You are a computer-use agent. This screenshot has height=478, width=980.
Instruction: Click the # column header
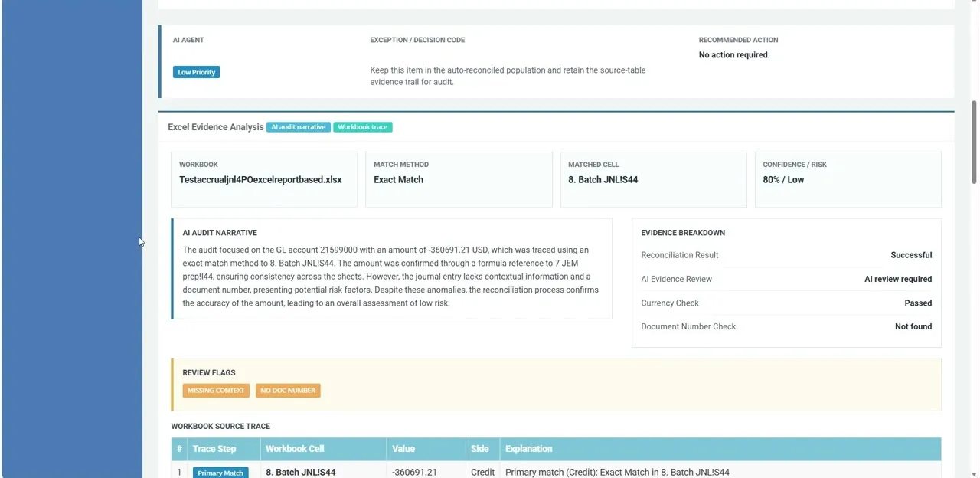pos(179,449)
